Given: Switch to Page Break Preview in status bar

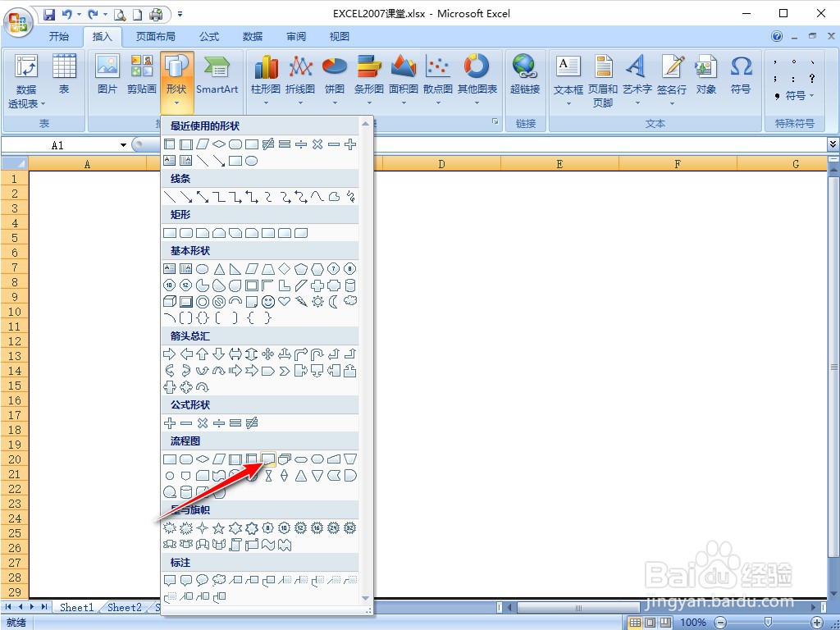Looking at the screenshot, I should click(x=665, y=623).
